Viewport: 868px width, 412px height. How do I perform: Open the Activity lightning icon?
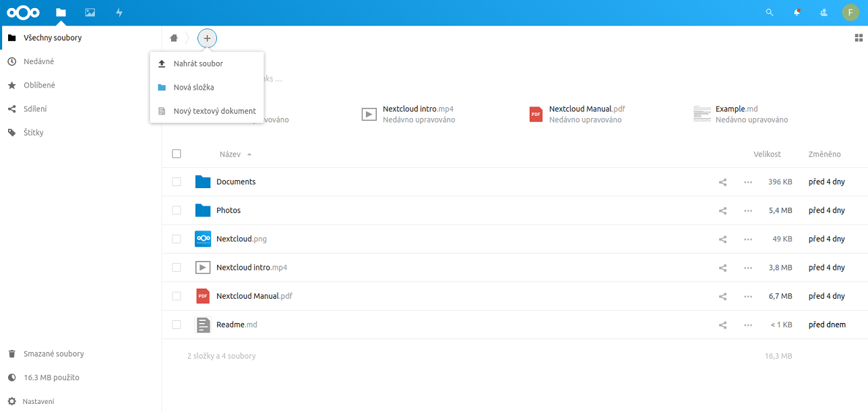click(119, 12)
